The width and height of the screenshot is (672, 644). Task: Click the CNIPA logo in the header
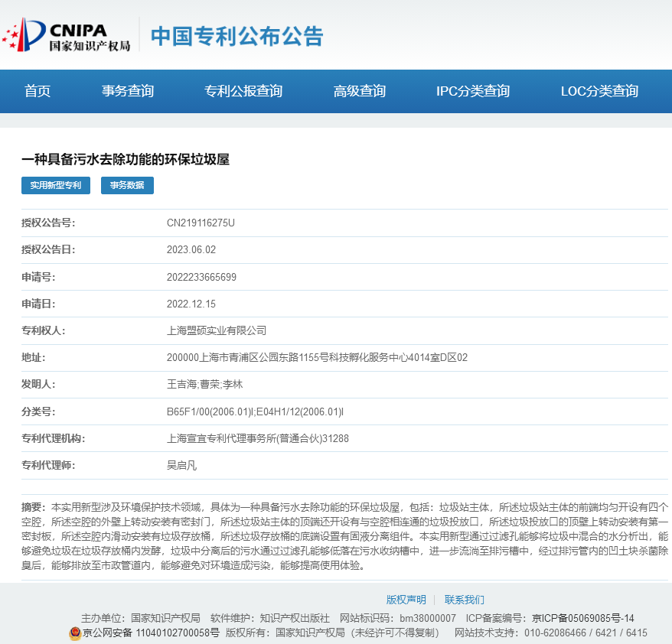pos(66,36)
